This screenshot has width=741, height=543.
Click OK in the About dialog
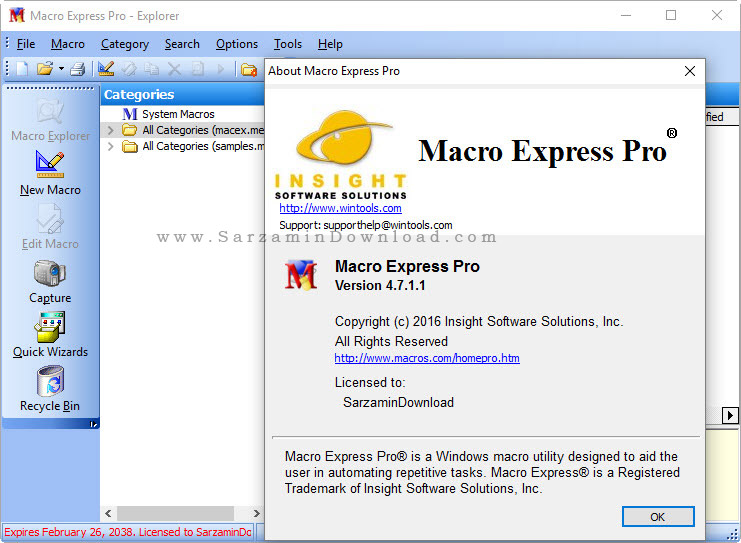[658, 517]
